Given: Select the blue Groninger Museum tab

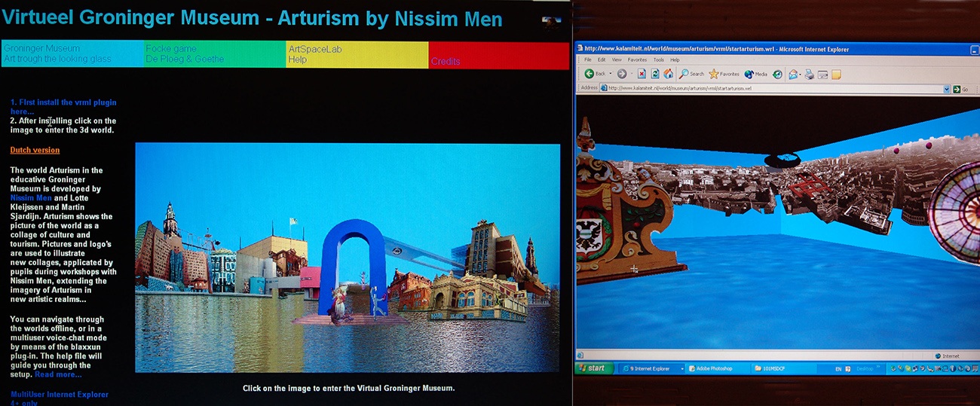Looking at the screenshot, I should (72, 54).
